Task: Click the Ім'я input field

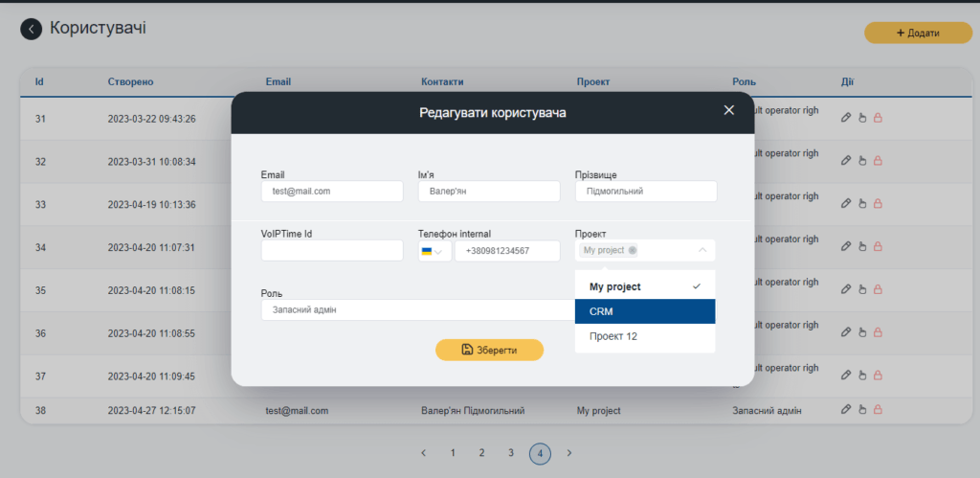Action: pos(489,192)
